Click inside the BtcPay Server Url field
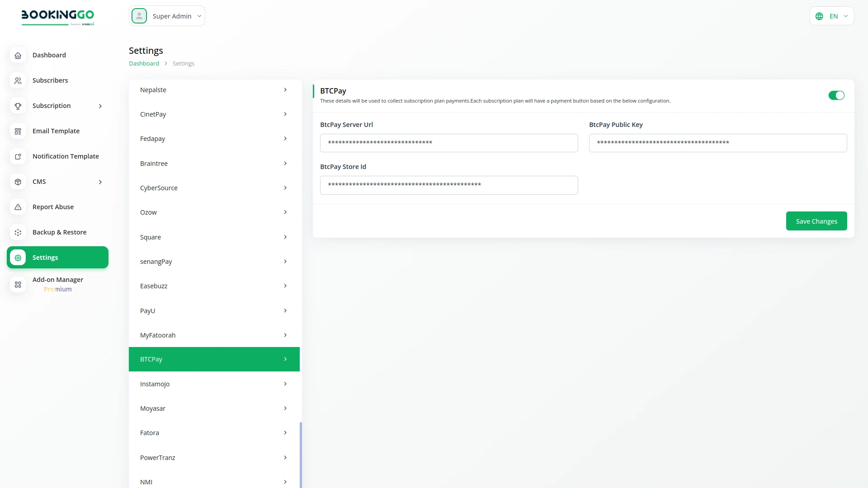This screenshot has width=868, height=488. point(448,143)
